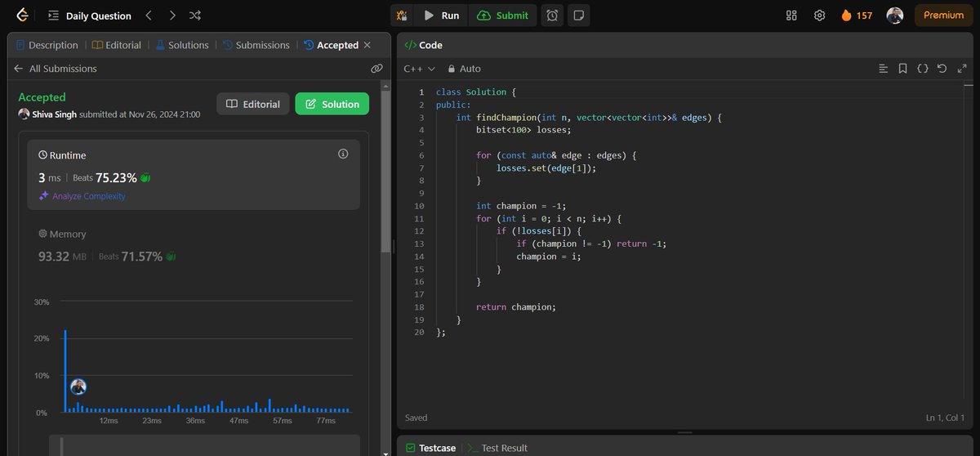The height and width of the screenshot is (456, 980).
Task: Click the Code panel header
Action: tap(423, 45)
